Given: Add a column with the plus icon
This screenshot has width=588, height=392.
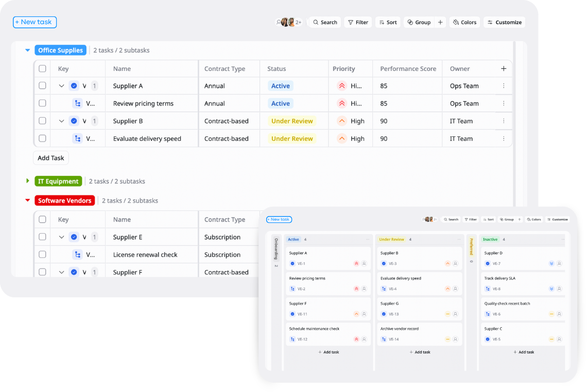Looking at the screenshot, I should coord(504,68).
